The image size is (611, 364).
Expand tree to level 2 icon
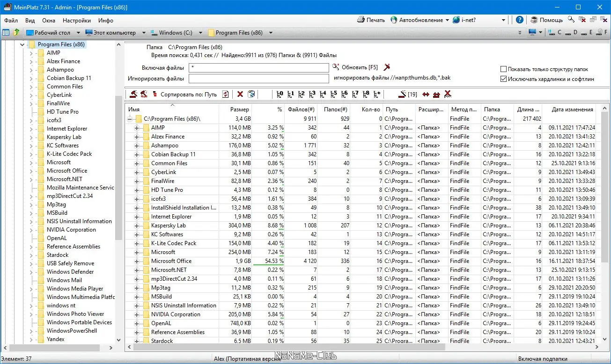click(301, 94)
